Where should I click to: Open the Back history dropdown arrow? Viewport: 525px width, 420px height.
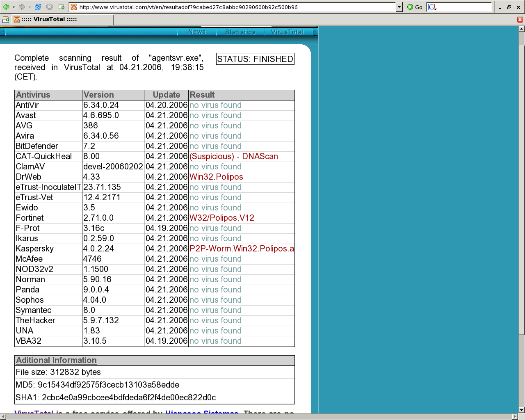(14, 7)
